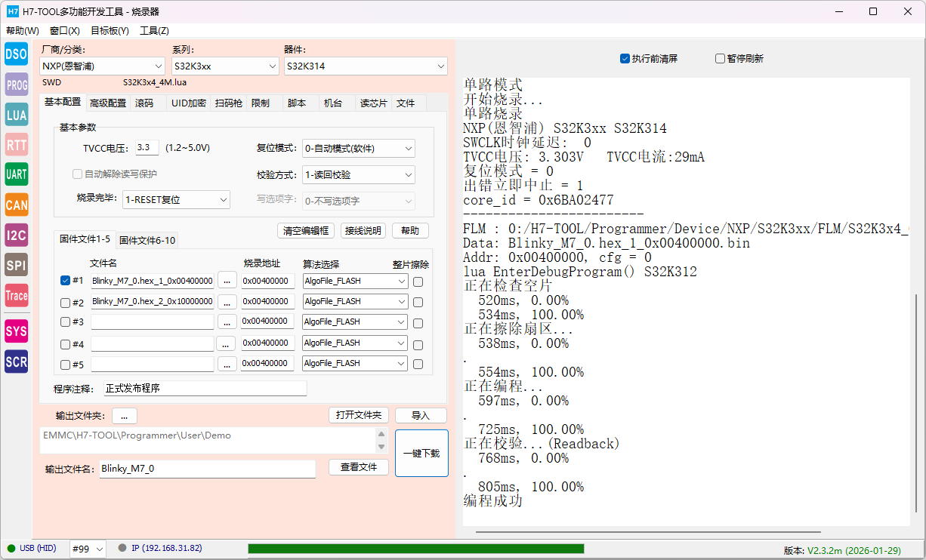Click the program comment field
This screenshot has width=926, height=560.
point(205,389)
